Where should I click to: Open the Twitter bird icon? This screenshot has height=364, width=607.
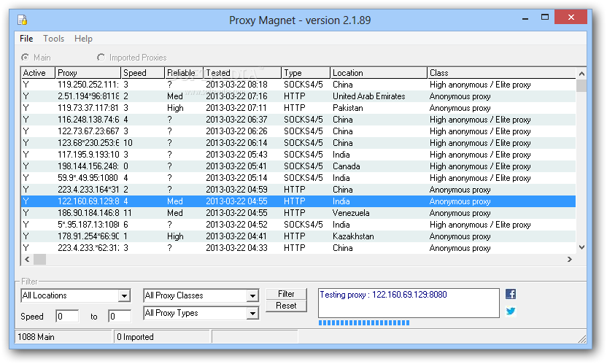click(x=511, y=311)
